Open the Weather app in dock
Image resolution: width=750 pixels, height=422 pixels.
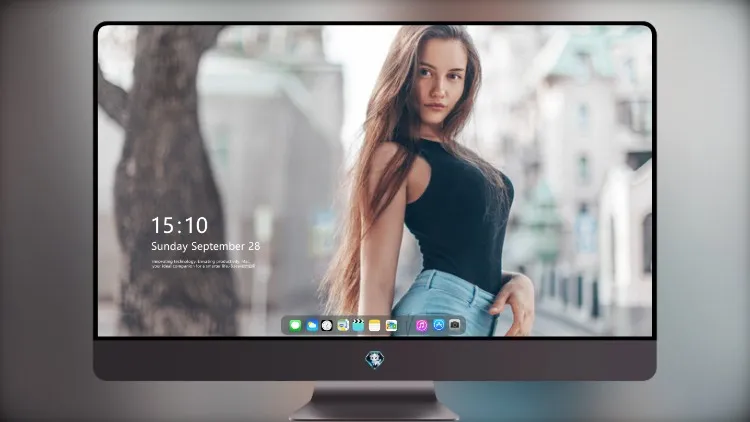(x=311, y=326)
